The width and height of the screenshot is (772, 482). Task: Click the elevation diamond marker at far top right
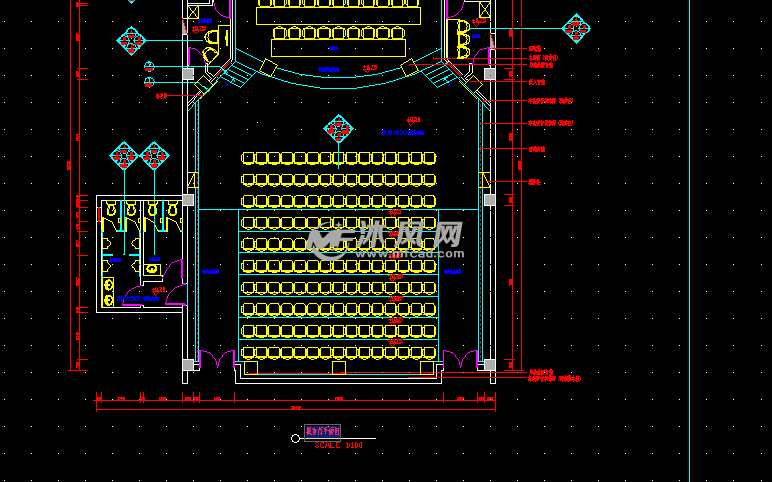[575, 29]
